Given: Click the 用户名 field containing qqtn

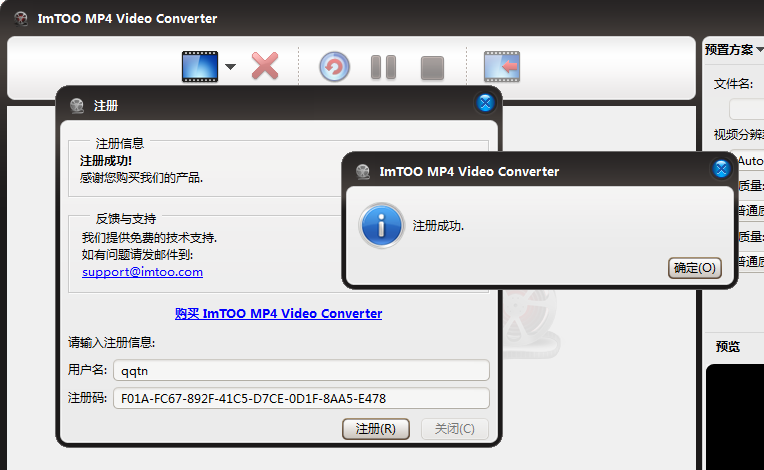Looking at the screenshot, I should 300,370.
